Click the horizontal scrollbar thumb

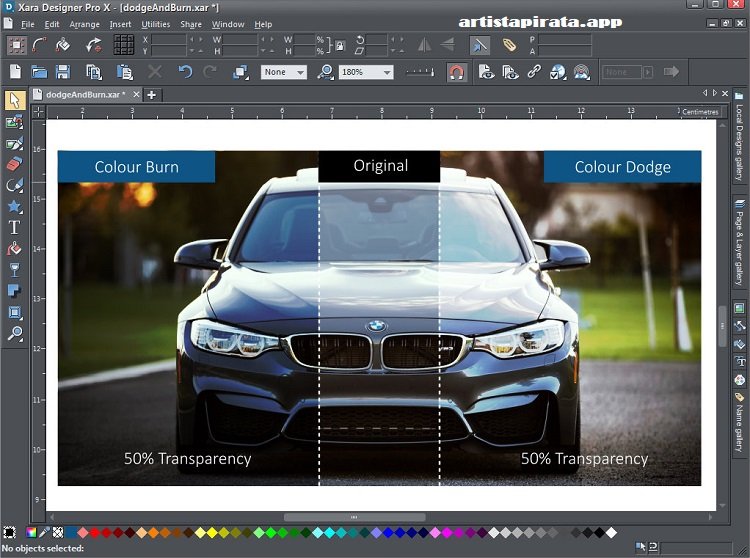pos(354,517)
